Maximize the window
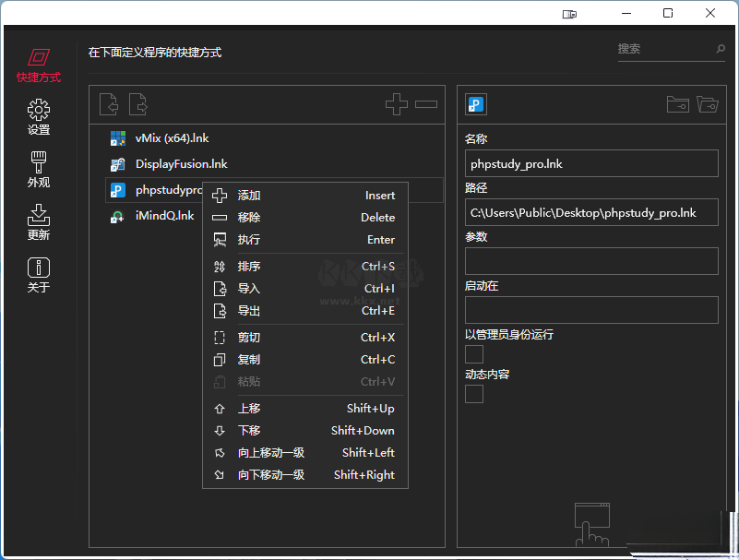 (668, 13)
